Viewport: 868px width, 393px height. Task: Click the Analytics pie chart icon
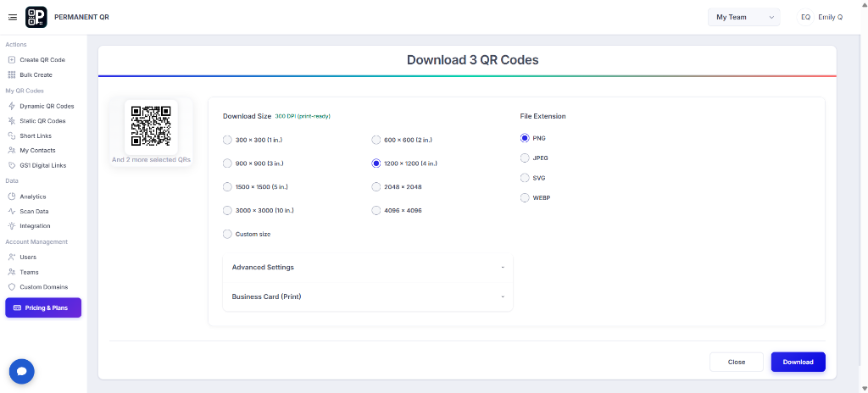coord(12,196)
